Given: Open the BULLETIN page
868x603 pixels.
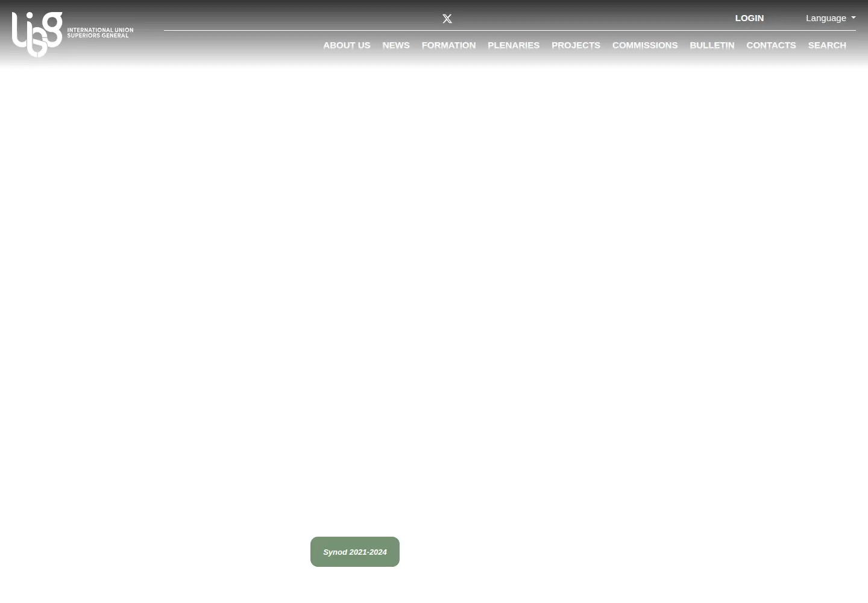Looking at the screenshot, I should coord(712,45).
